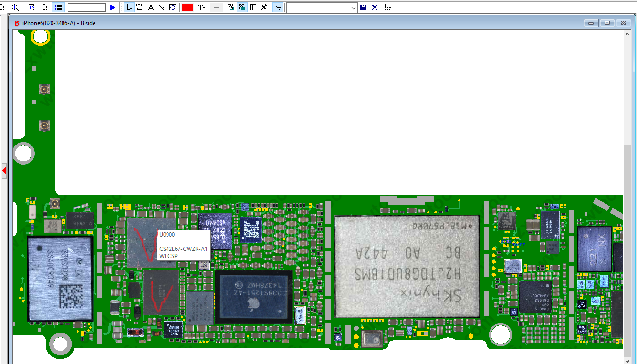
Task: Click the U0900 tooltip label
Action: pos(167,235)
